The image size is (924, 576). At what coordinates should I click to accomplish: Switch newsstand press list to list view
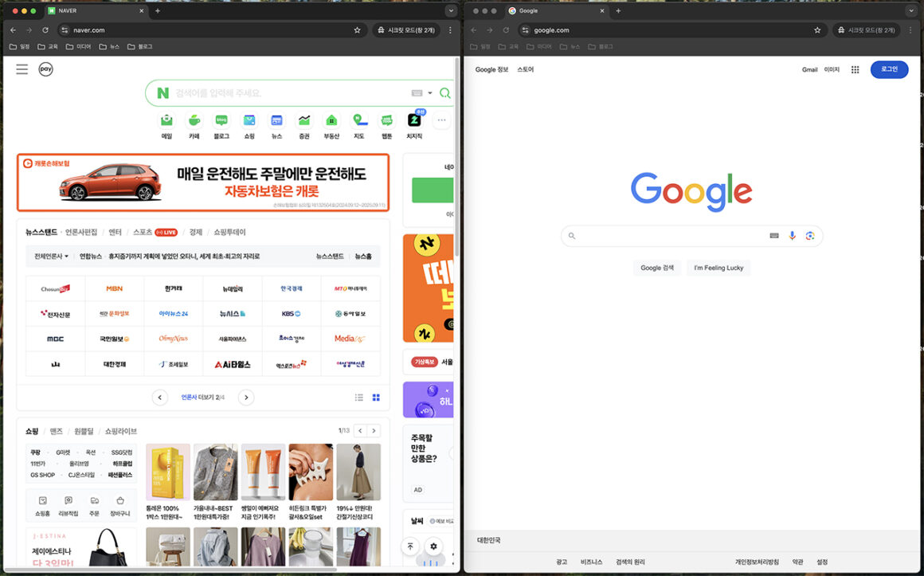pos(360,397)
